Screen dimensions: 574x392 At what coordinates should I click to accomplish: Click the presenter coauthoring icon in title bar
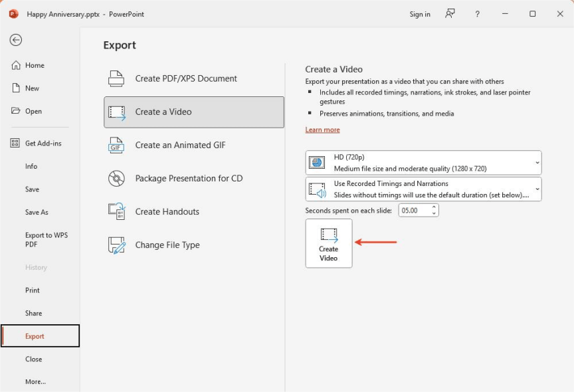click(450, 14)
